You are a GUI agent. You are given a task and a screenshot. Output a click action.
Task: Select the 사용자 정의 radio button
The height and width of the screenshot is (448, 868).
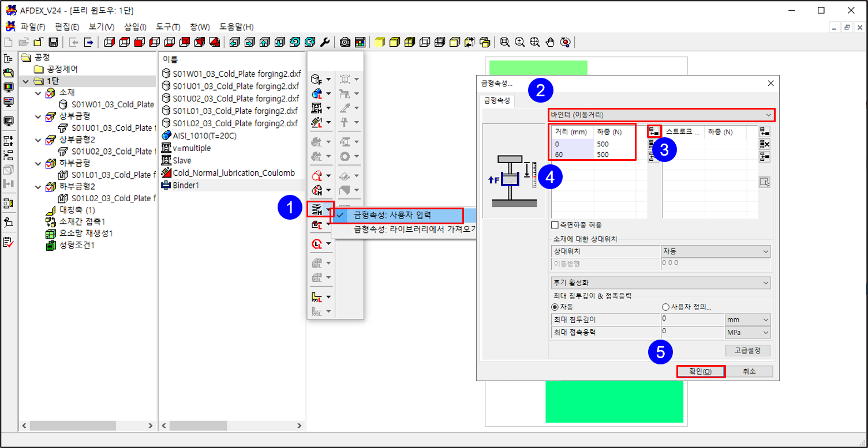tap(665, 307)
